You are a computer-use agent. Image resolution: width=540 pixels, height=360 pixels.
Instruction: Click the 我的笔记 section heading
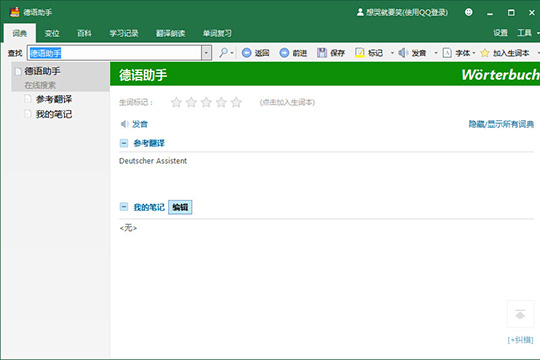pos(149,207)
